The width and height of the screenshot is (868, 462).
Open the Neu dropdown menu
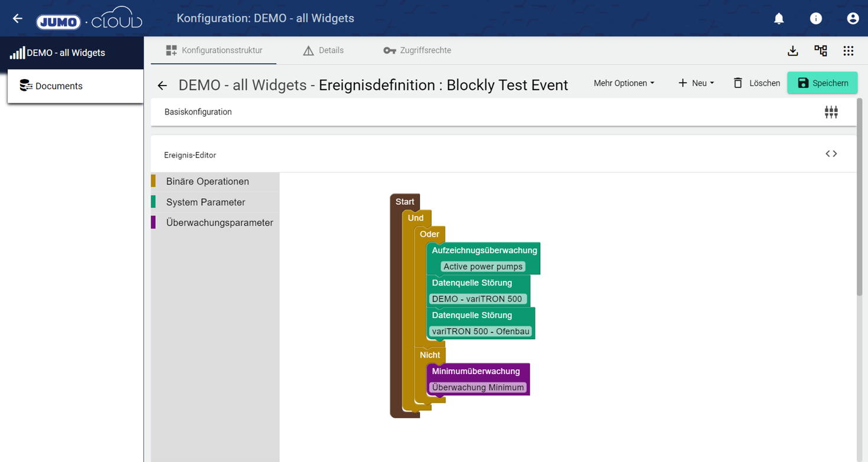pos(696,83)
